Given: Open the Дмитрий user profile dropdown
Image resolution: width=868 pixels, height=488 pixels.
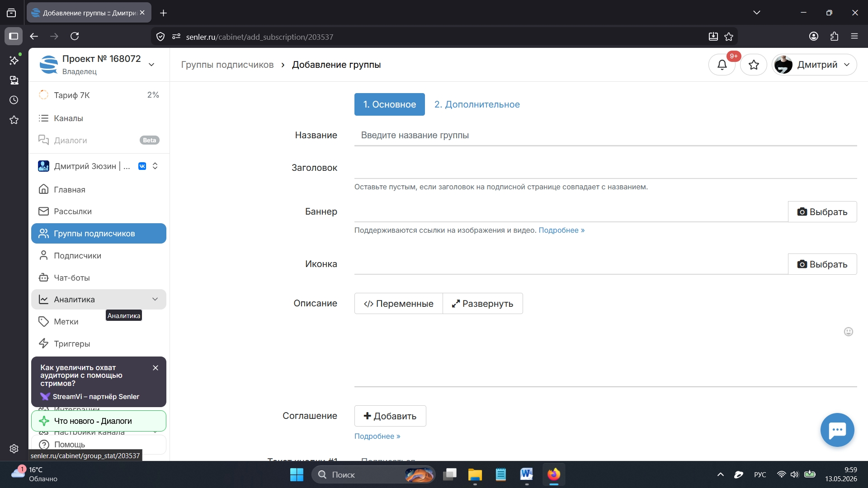Looking at the screenshot, I should click(814, 65).
